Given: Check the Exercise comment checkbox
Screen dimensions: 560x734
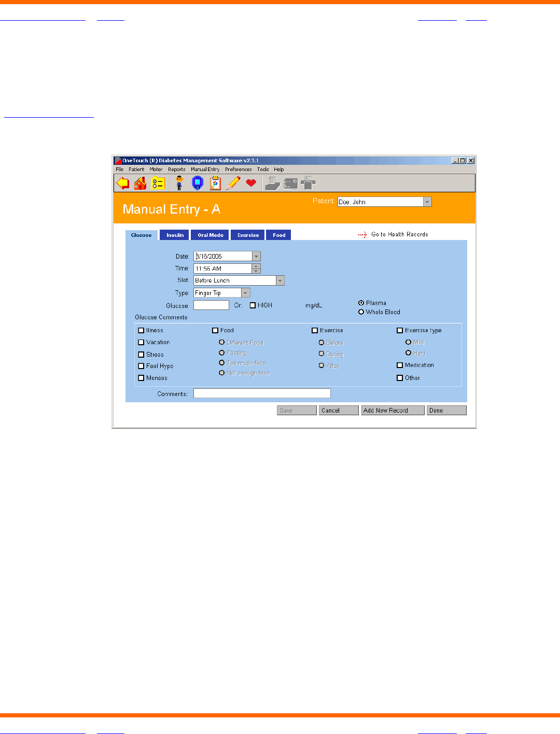Looking at the screenshot, I should click(315, 330).
